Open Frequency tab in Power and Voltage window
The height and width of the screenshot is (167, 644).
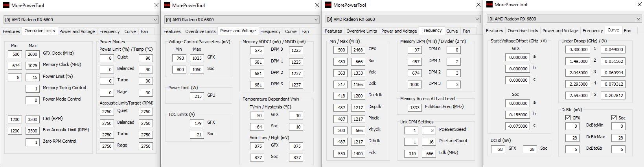pos(270,31)
